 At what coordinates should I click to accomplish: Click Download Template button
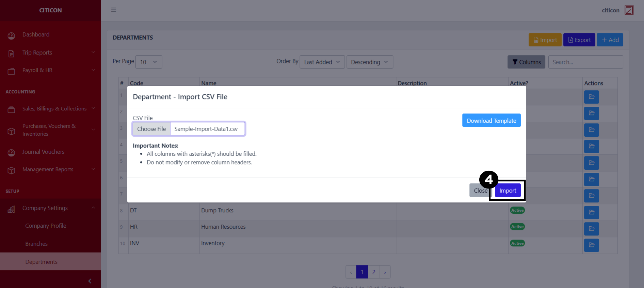pyautogui.click(x=491, y=121)
